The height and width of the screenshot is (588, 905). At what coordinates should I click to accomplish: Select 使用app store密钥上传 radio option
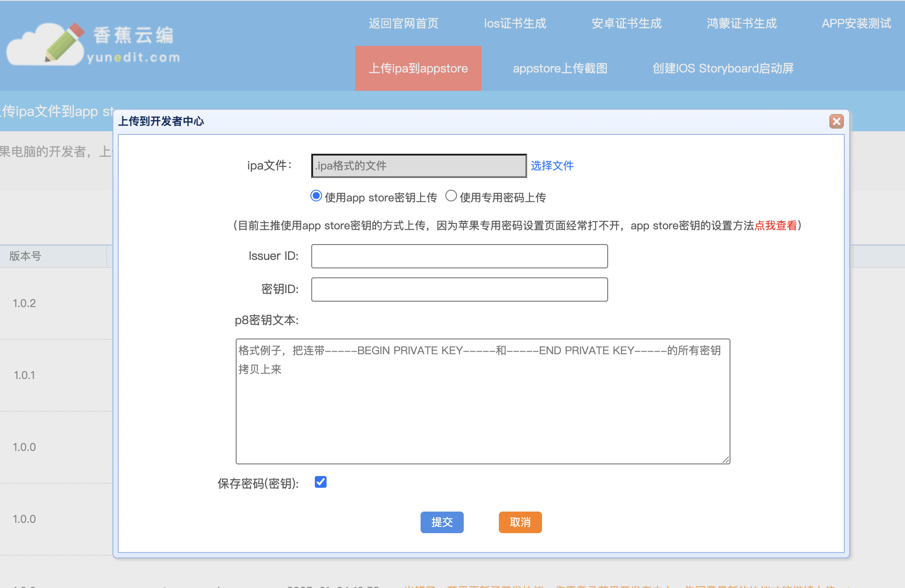click(316, 196)
